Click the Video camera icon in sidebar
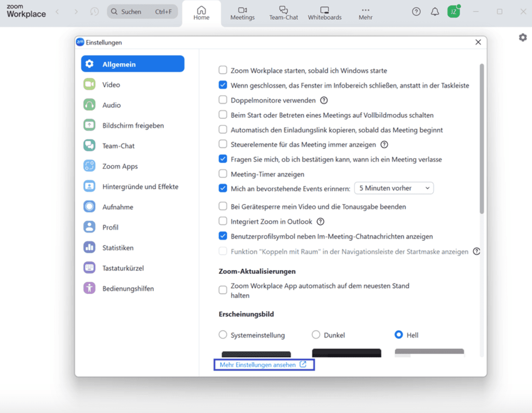The width and height of the screenshot is (532, 413). tap(89, 84)
